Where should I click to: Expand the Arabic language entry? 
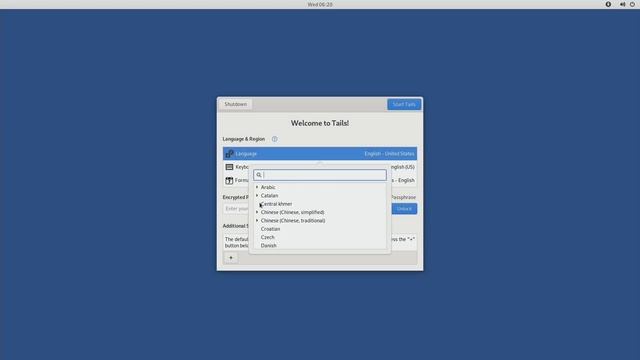coord(257,187)
